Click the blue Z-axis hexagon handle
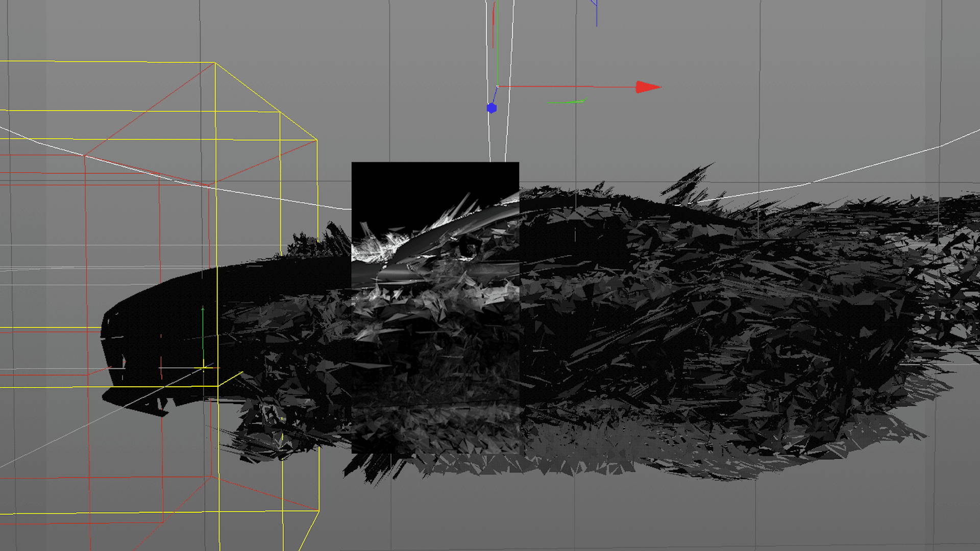Image resolution: width=980 pixels, height=551 pixels. 492,108
